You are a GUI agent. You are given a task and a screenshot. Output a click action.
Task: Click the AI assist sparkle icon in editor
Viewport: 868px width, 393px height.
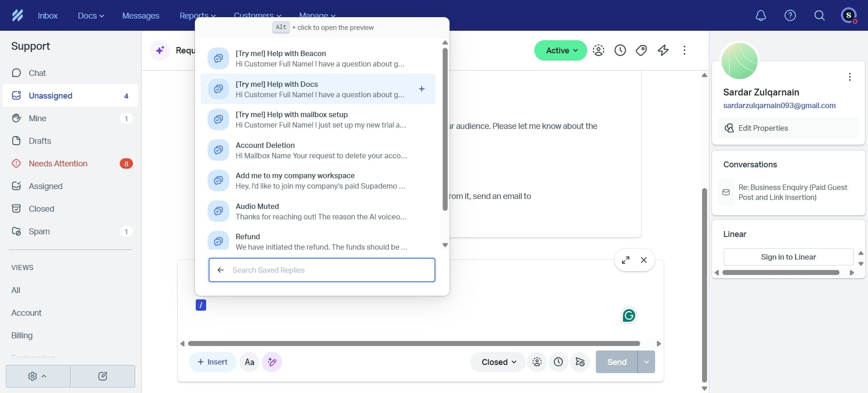(x=272, y=362)
